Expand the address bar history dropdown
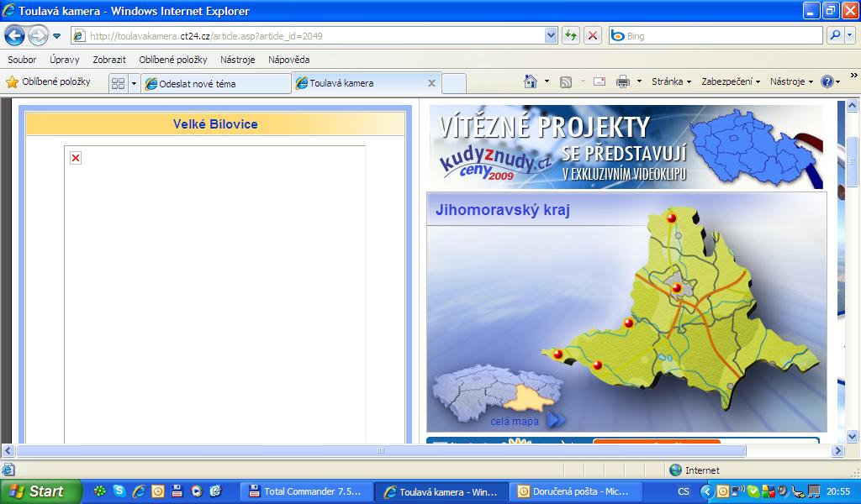The image size is (861, 504). 551,36
